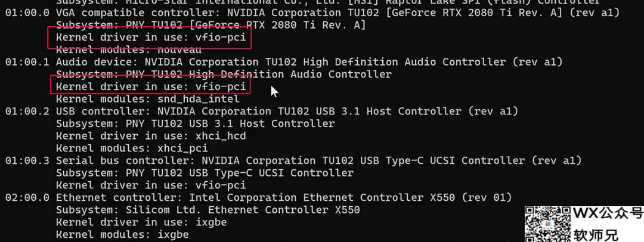Click the second highlighted vfio-pci driver line

pyautogui.click(x=151, y=86)
